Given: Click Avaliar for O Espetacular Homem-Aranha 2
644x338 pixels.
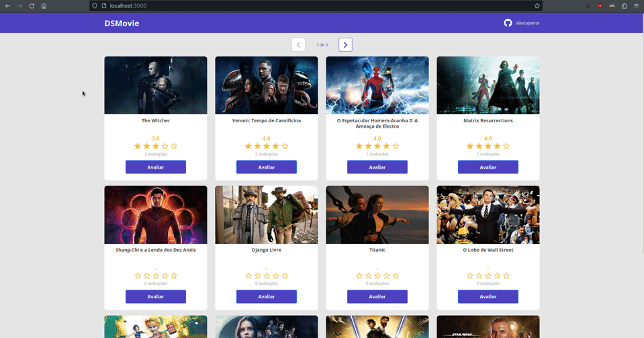Looking at the screenshot, I should click(x=377, y=167).
